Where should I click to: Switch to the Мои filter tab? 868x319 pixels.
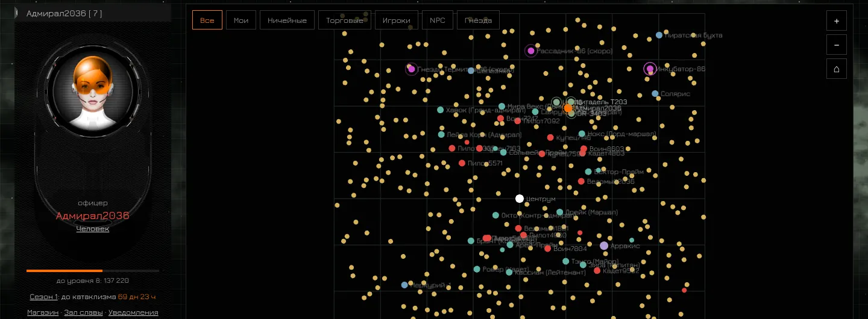click(241, 20)
